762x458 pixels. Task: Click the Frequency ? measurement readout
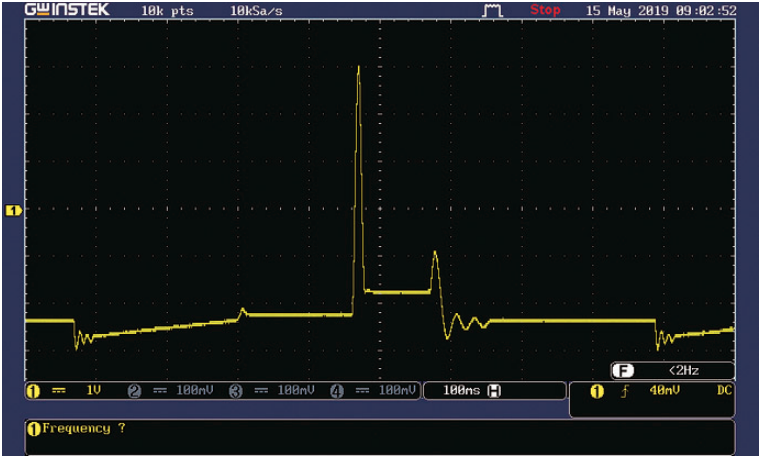pyautogui.click(x=84, y=428)
